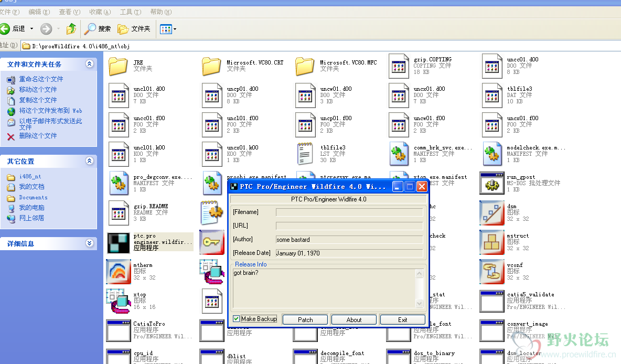Click 重命名这个文件 link
621x364 pixels.
click(41, 79)
